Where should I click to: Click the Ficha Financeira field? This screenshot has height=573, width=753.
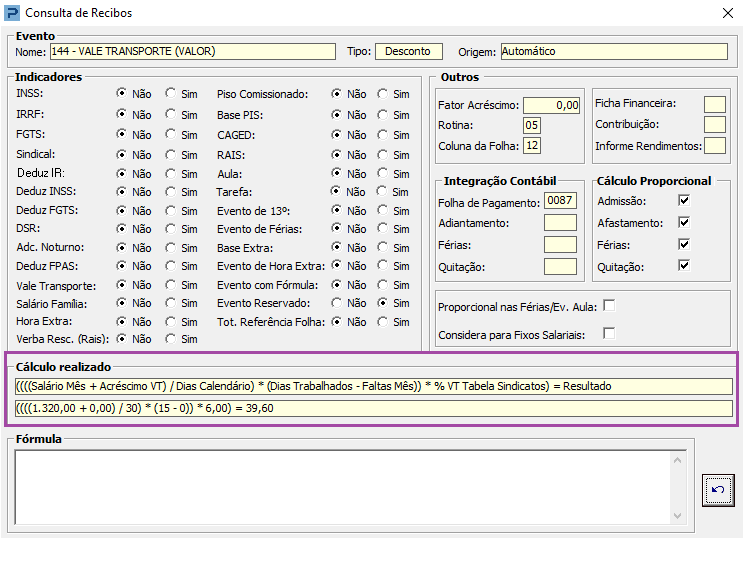[715, 104]
